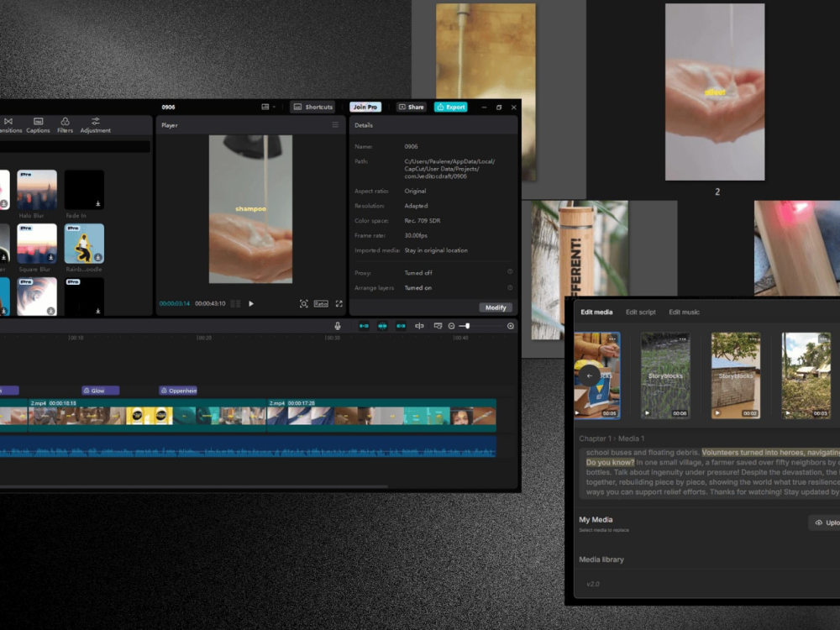Image resolution: width=840 pixels, height=630 pixels.
Task: Download the Fade In effect
Action: tap(98, 203)
